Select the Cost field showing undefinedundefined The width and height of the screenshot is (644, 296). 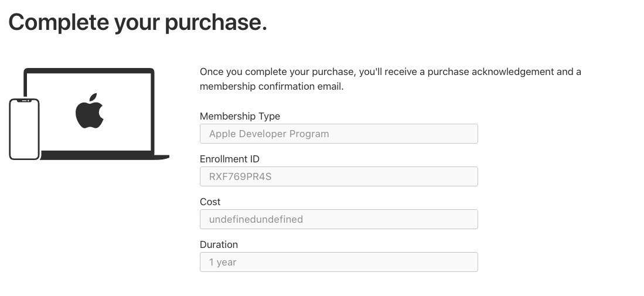pos(339,219)
